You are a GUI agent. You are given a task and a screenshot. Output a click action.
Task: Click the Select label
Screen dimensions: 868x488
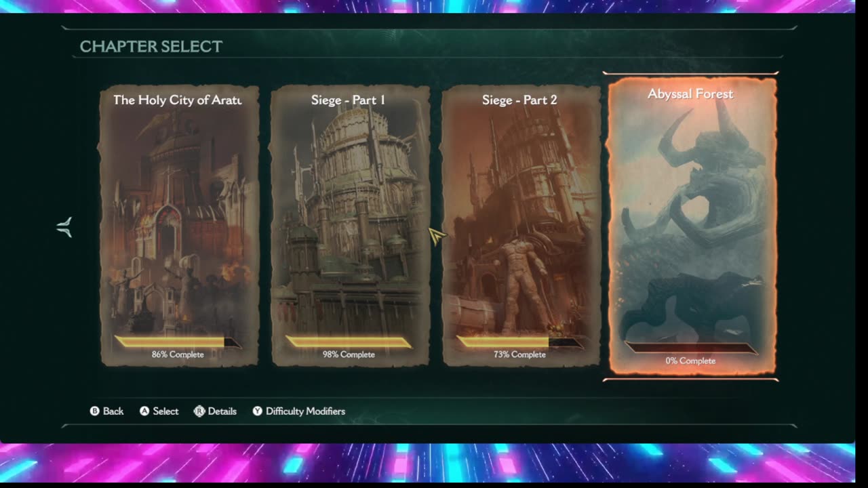pyautogui.click(x=165, y=411)
